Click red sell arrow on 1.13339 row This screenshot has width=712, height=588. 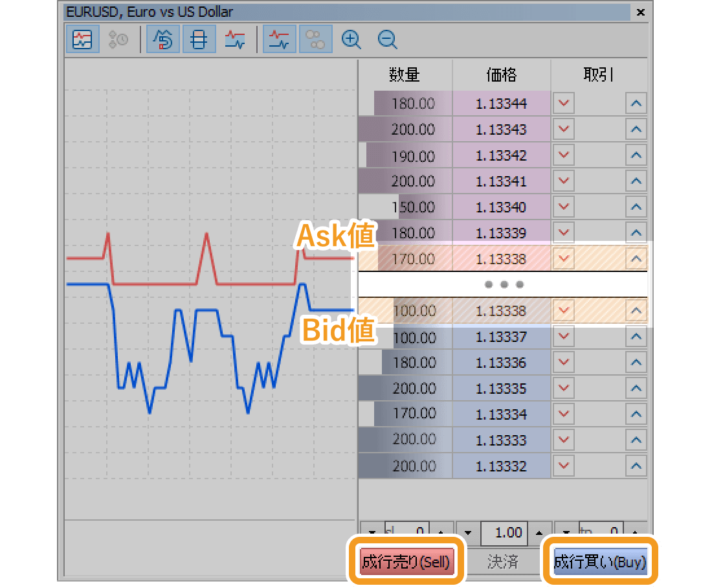[x=564, y=233]
